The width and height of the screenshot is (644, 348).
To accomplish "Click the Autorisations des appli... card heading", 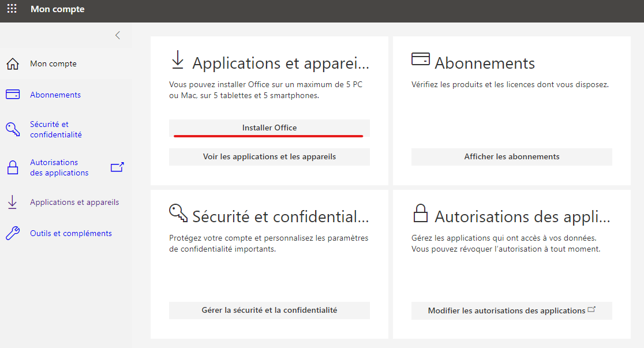I will pos(522,216).
